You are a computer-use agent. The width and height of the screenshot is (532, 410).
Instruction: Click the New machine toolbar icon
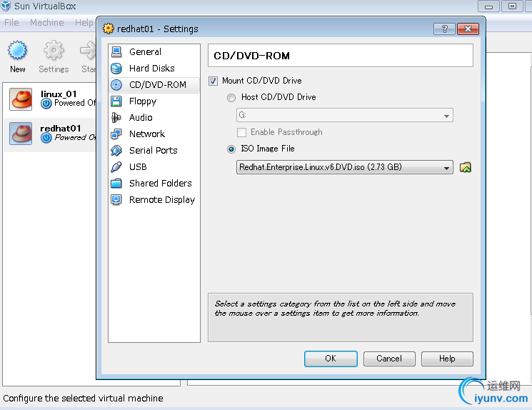tap(17, 50)
